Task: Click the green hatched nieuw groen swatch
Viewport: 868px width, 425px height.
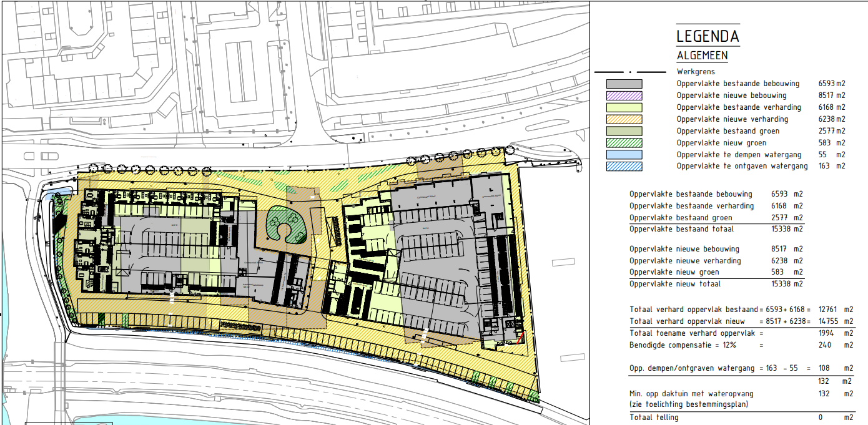Action: 623,143
